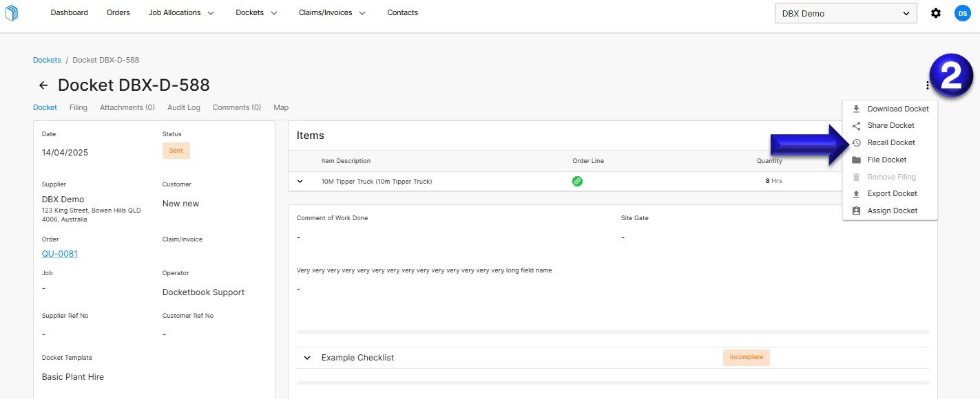Click the green order line link icon
The image size is (980, 399).
pos(578,181)
